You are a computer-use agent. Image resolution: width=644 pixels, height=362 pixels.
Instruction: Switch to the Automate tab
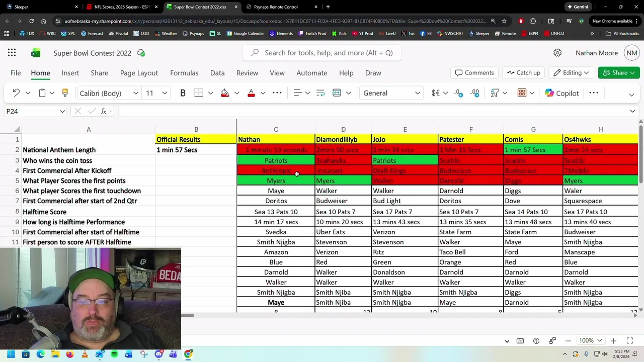(x=312, y=73)
